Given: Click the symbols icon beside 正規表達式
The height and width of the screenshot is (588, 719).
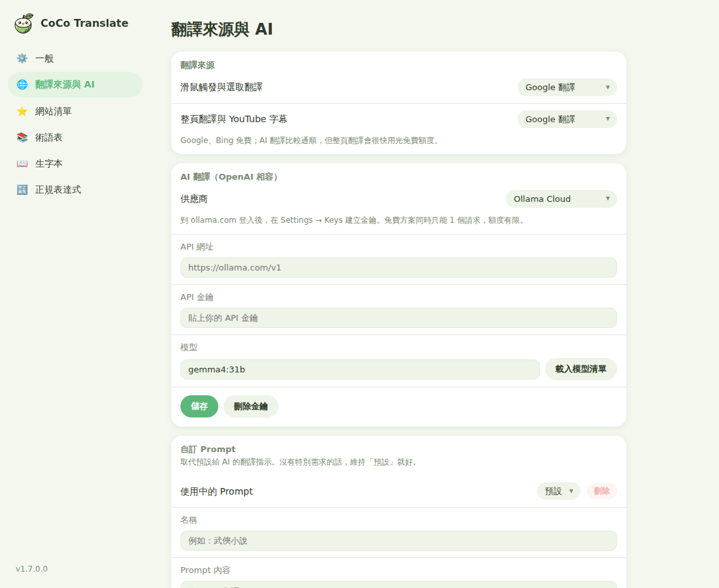Looking at the screenshot, I should pos(22,189).
